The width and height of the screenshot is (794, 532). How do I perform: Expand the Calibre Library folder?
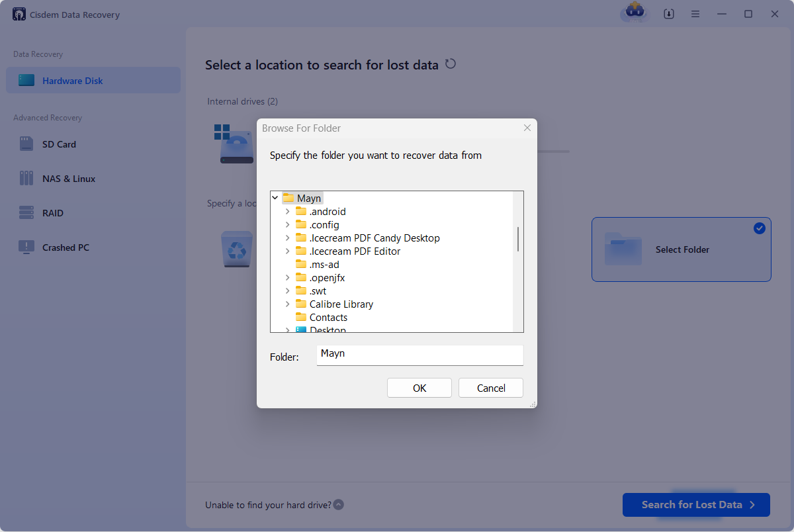(x=288, y=304)
